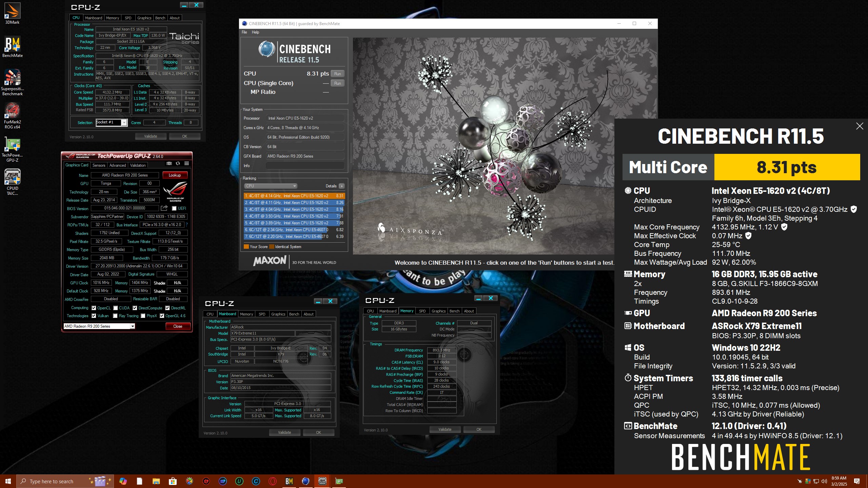The height and width of the screenshot is (488, 868).
Task: Switch to Advanced tab in GPU-Z
Action: 118,165
